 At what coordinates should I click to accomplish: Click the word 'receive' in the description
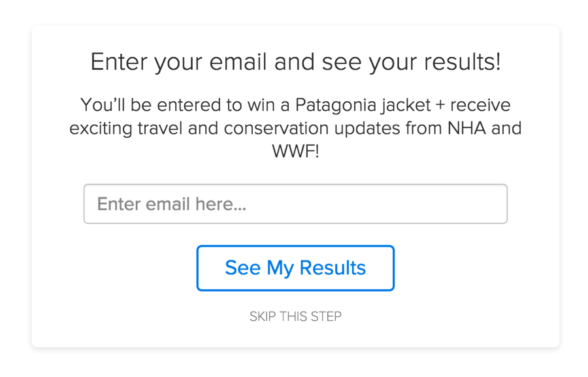480,105
